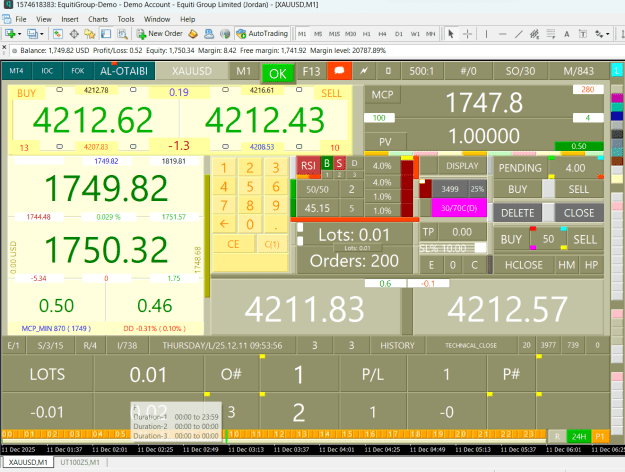Click the zigzag chart icon beside F13

[x=364, y=71]
